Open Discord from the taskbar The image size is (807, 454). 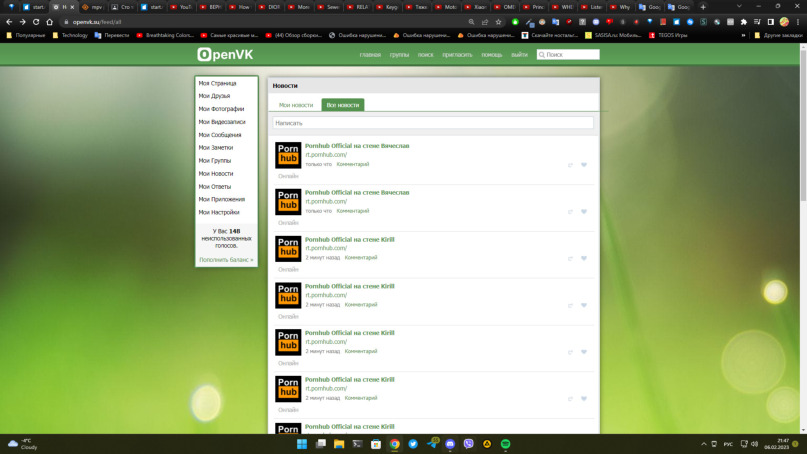tap(450, 444)
